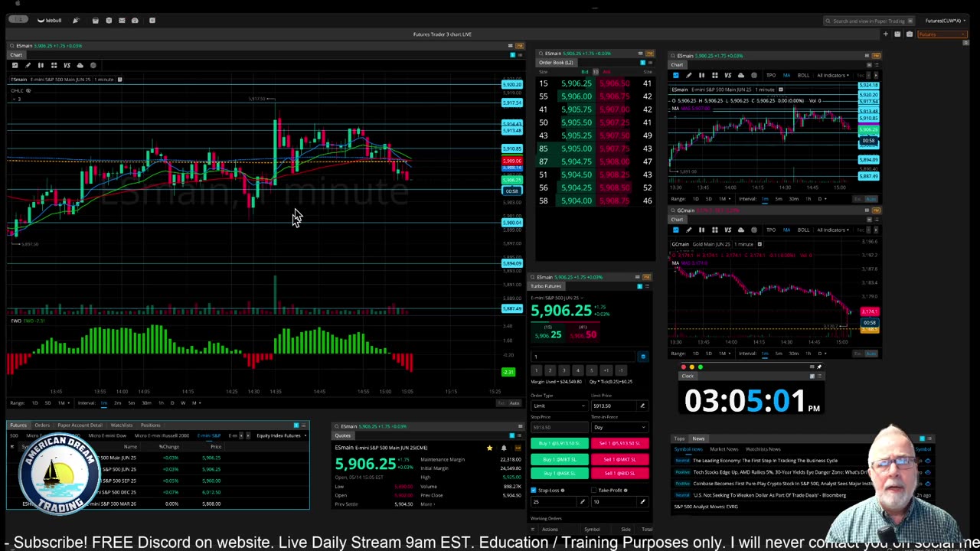
Task: Click the Sell 1 @BID SL button
Action: click(x=619, y=473)
